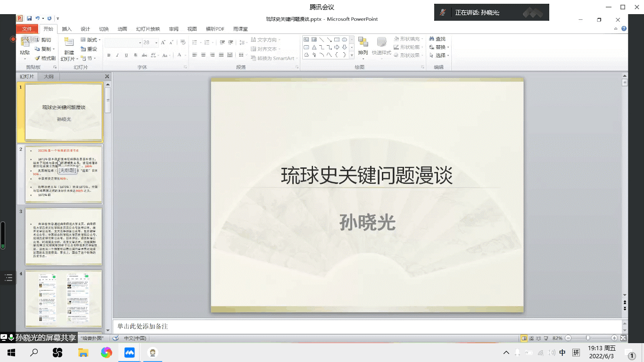Click the Undo arrow icon

click(37, 18)
